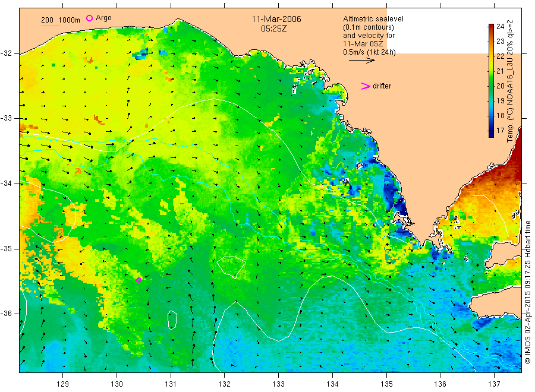Click the 24 degree colorbar label
535x392 pixels.
(500, 27)
